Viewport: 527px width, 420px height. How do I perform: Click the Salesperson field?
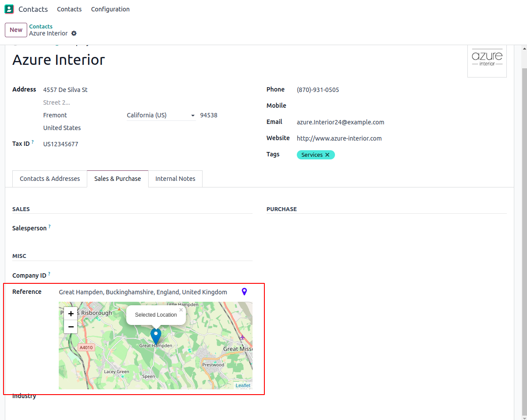click(156, 228)
